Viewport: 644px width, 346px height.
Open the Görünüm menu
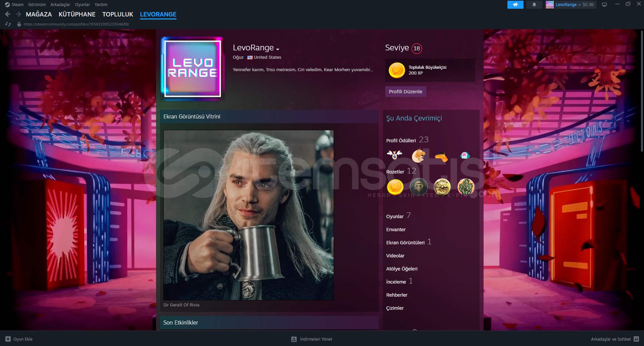pos(37,5)
